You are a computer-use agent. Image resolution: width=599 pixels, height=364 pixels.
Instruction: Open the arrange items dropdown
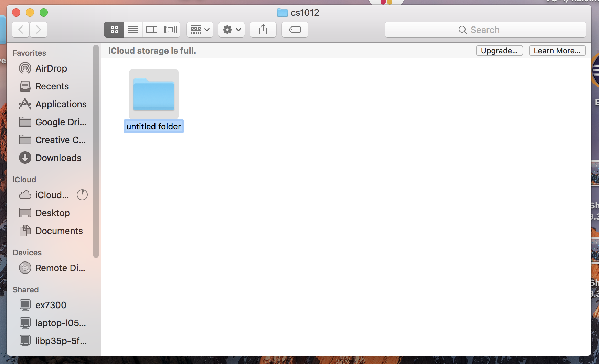[200, 30]
